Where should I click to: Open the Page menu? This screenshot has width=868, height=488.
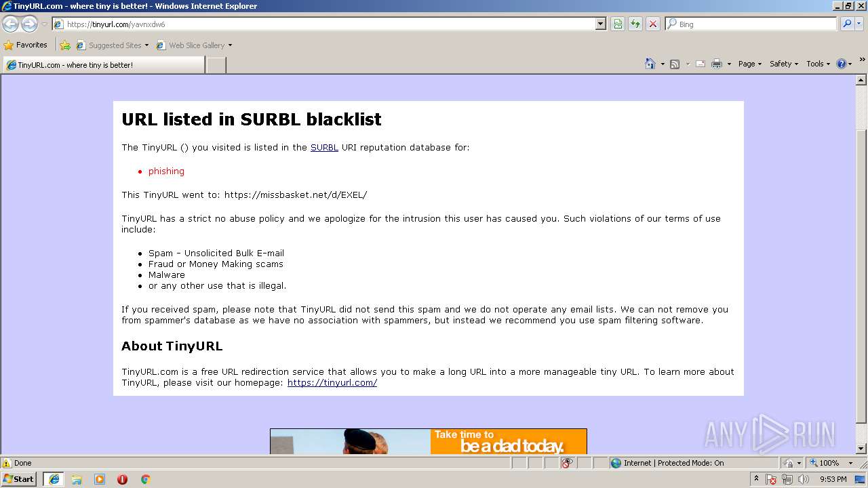click(x=750, y=64)
